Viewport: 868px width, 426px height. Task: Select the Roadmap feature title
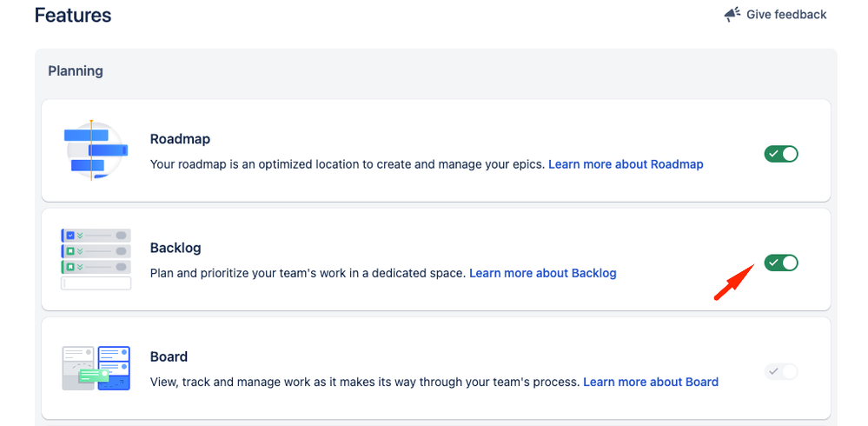[x=180, y=139]
